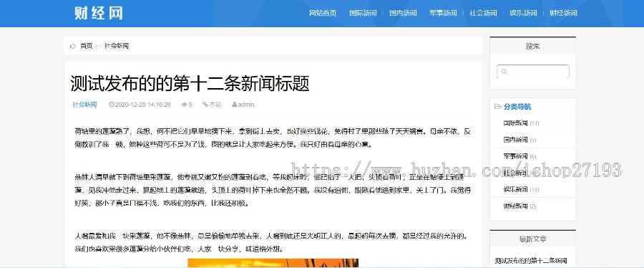Open 娱乐新闻 in top navigation
The width and height of the screenshot is (644, 268).
pyautogui.click(x=523, y=13)
